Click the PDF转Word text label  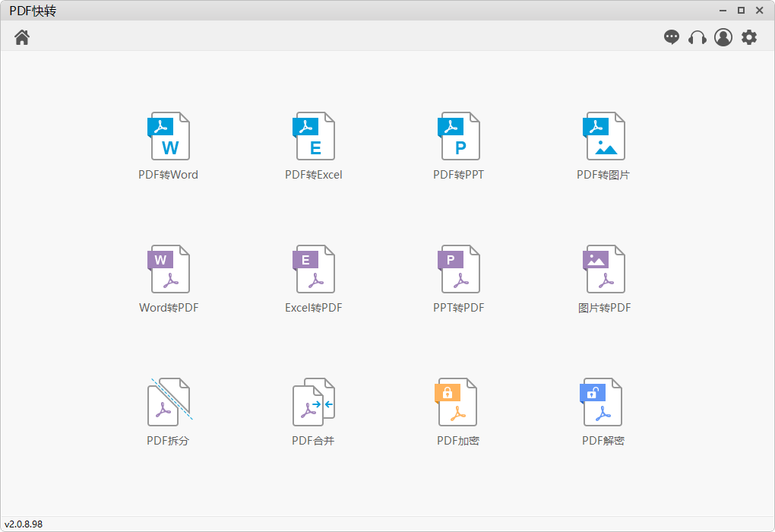168,175
